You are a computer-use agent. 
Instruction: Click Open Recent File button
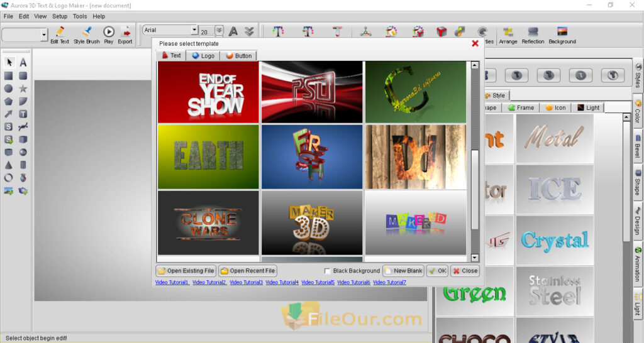click(248, 271)
